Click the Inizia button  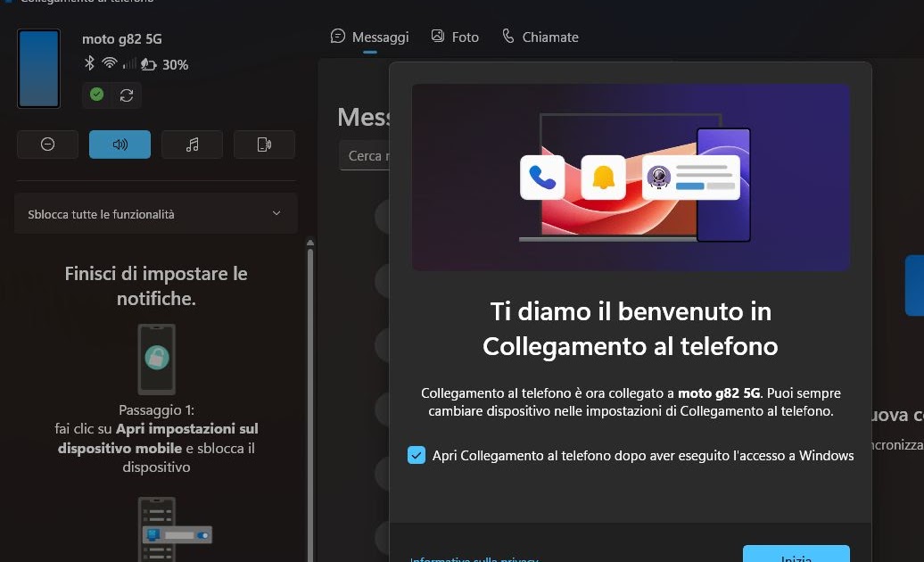796,554
